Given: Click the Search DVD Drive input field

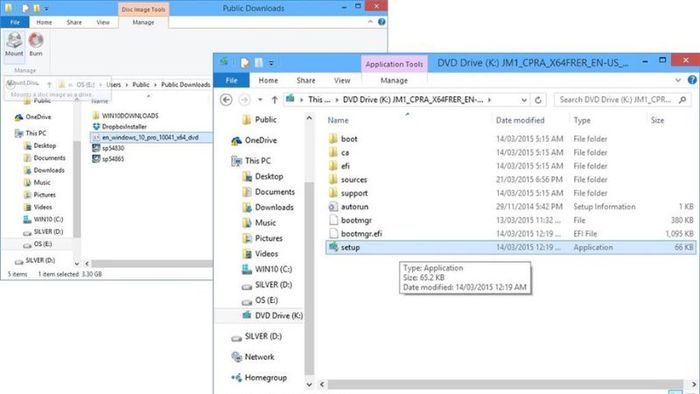Looking at the screenshot, I should pos(621,100).
